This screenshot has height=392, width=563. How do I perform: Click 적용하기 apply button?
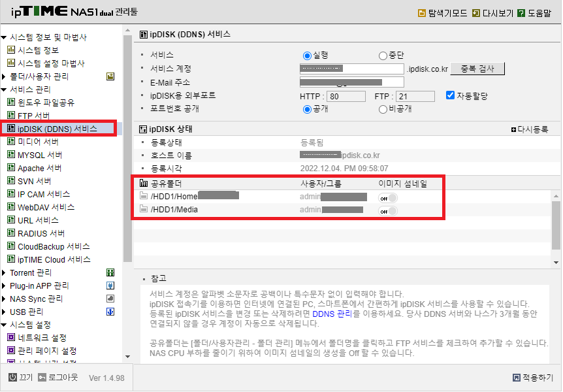point(533,378)
